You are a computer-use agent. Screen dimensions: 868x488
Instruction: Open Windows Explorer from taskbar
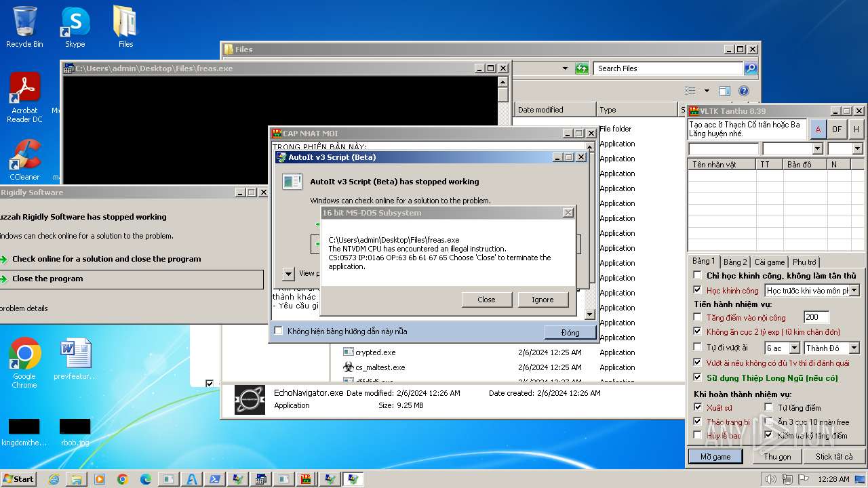(x=77, y=479)
